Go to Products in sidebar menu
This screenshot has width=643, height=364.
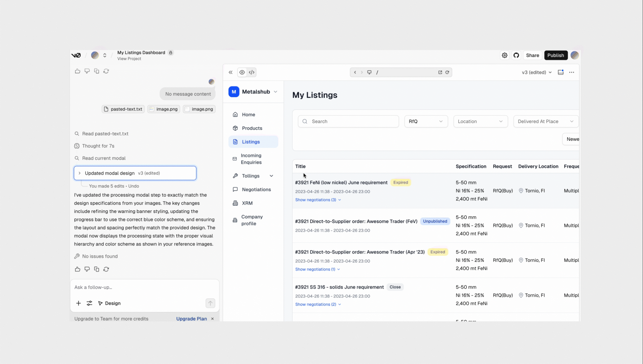(252, 128)
